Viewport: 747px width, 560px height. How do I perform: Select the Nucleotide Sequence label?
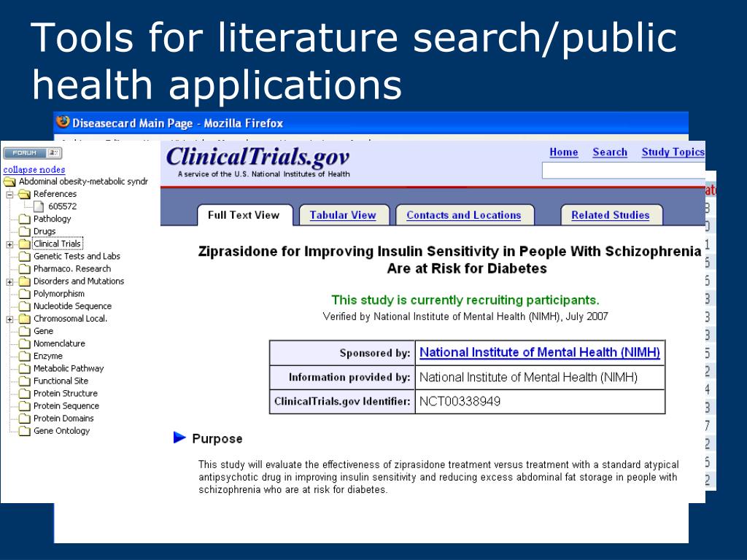72,306
